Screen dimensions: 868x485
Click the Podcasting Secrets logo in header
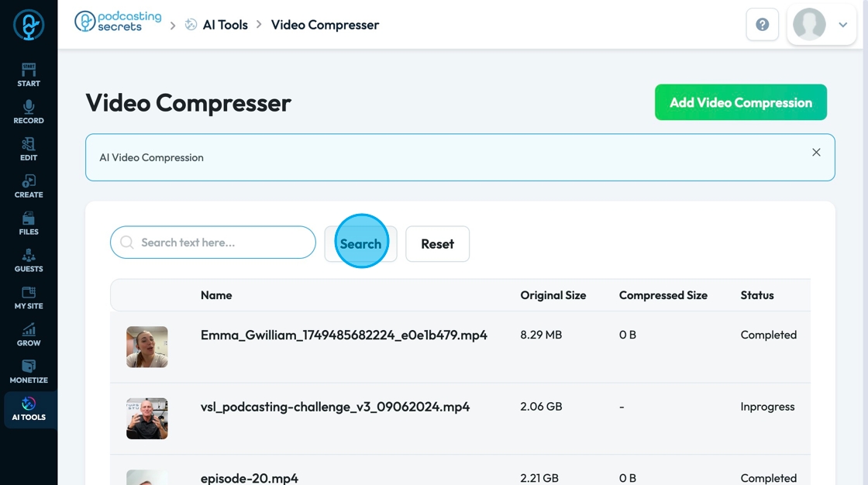coord(118,22)
